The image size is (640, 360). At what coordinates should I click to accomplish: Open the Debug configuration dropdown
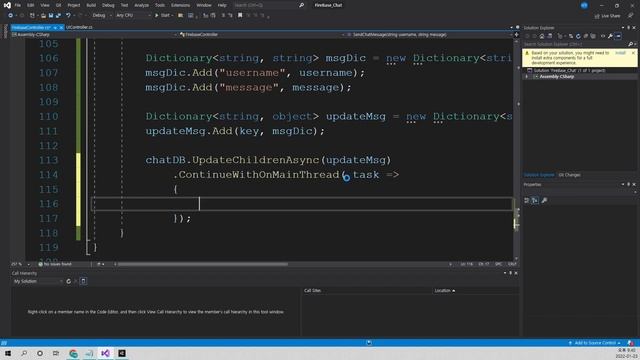click(101, 16)
